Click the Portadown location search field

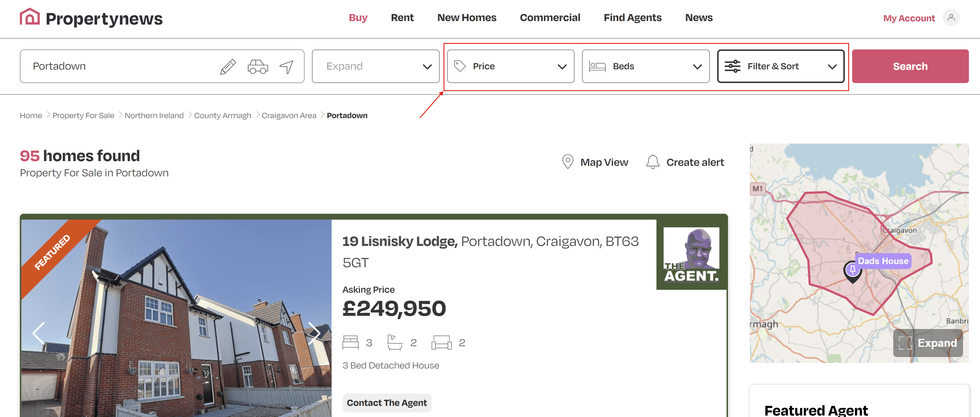[118, 66]
